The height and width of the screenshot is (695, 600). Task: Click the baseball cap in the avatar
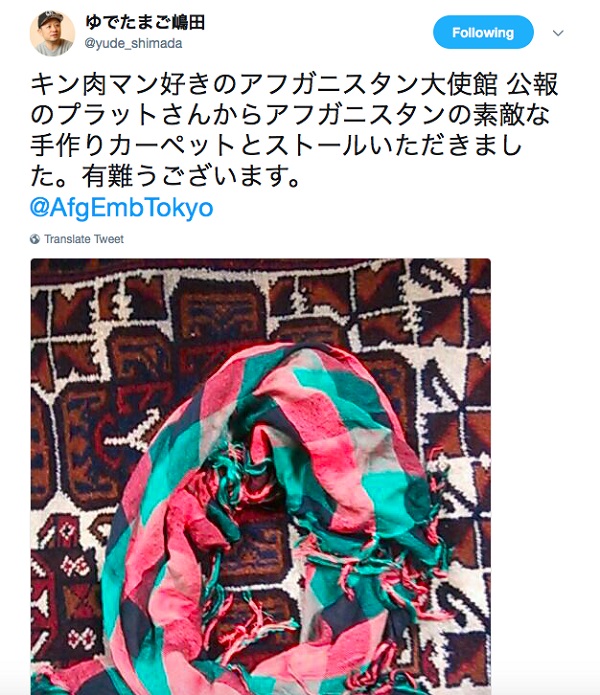(49, 19)
